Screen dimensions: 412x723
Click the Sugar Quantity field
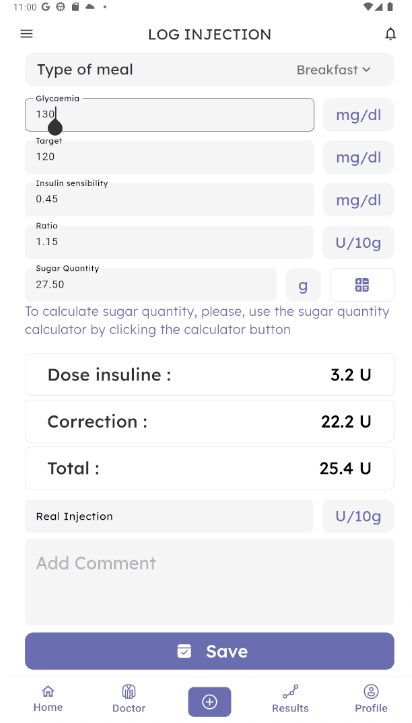[151, 284]
